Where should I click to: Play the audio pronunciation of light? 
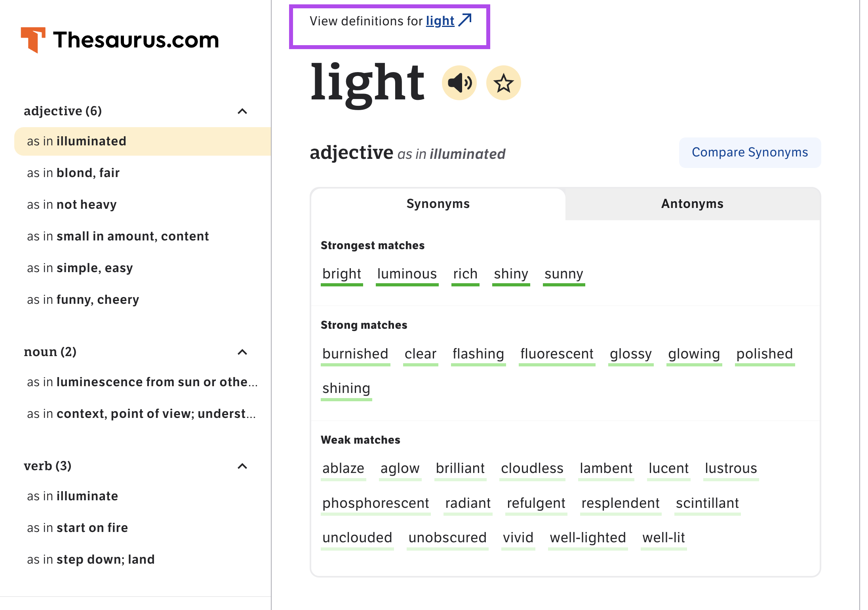point(459,83)
